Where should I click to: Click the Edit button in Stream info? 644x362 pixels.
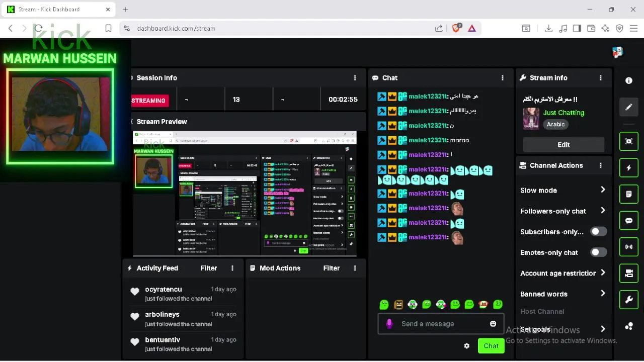coord(563,144)
